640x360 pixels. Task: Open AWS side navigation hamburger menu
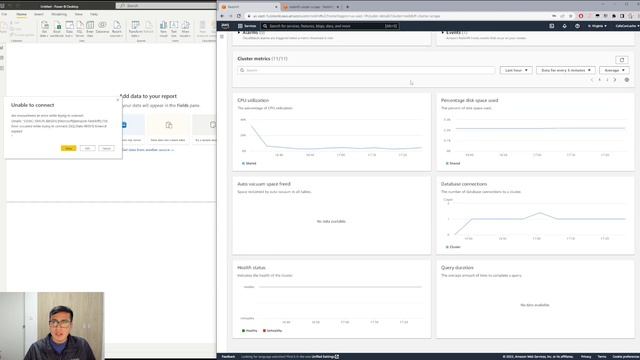pyautogui.click(x=222, y=37)
